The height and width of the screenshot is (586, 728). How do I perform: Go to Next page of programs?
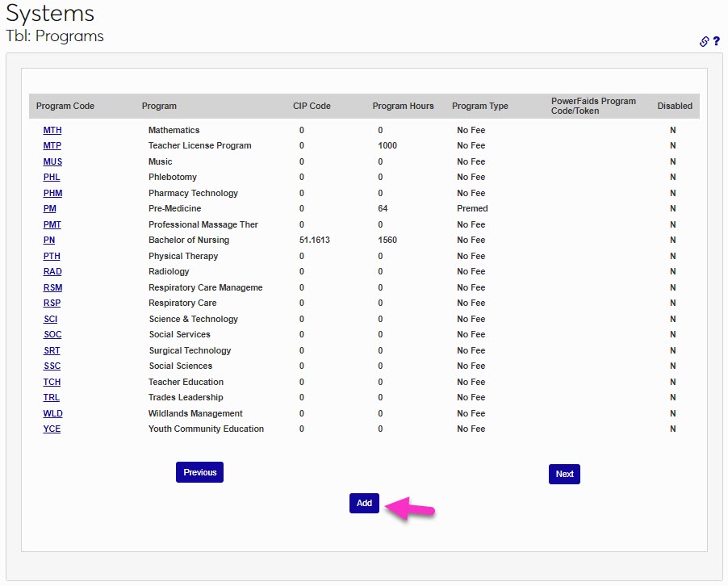tap(564, 474)
